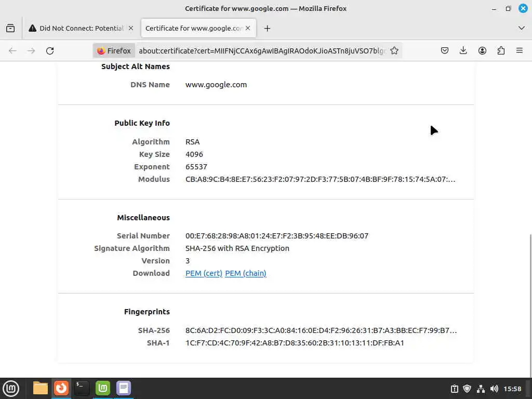The width and height of the screenshot is (532, 399).
Task: Click the SHA-1 fingerprint value
Action: pyautogui.click(x=295, y=343)
